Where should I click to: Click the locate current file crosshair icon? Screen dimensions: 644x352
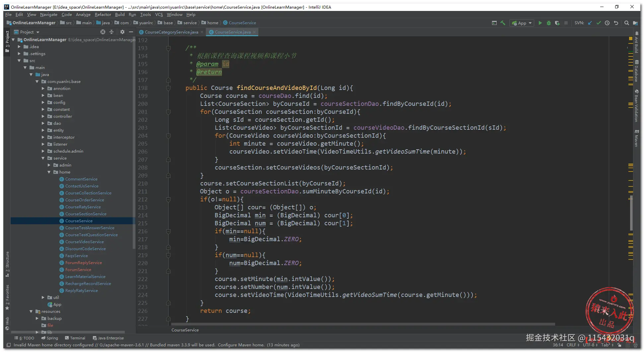[103, 32]
